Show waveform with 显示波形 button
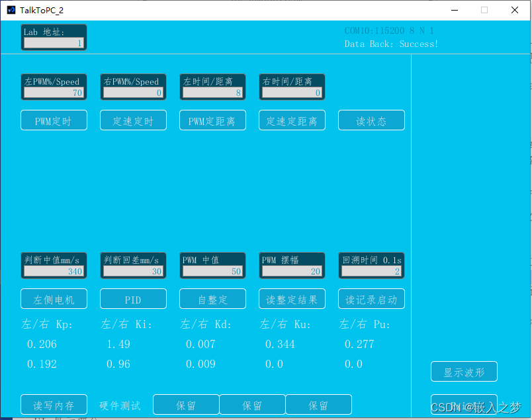The image size is (532, 420). tap(464, 372)
